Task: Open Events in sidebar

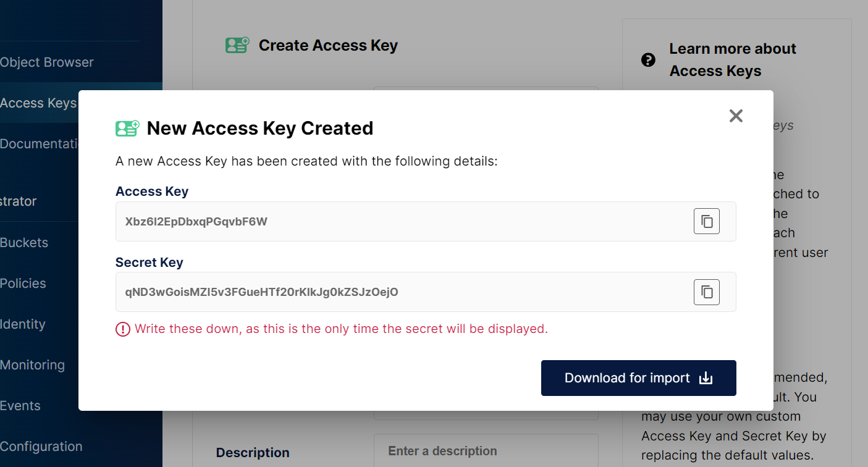Action: click(x=20, y=406)
